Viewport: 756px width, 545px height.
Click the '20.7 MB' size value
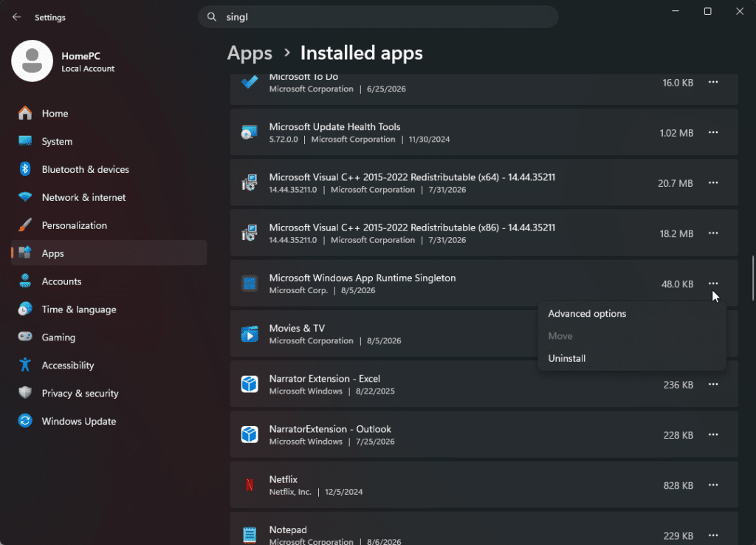click(675, 183)
